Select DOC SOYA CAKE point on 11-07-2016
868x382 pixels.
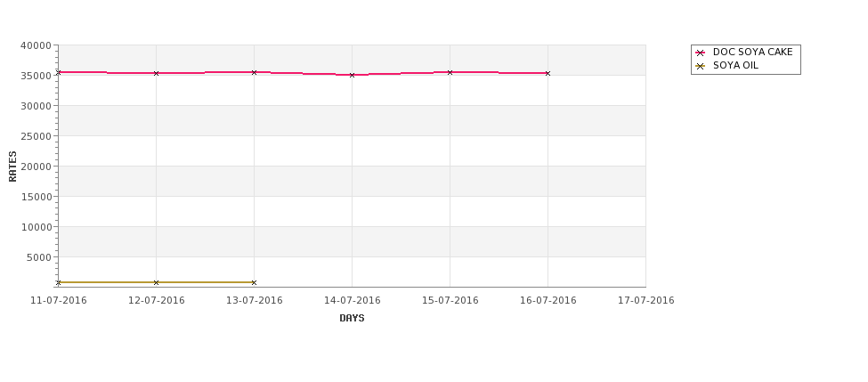click(x=58, y=72)
